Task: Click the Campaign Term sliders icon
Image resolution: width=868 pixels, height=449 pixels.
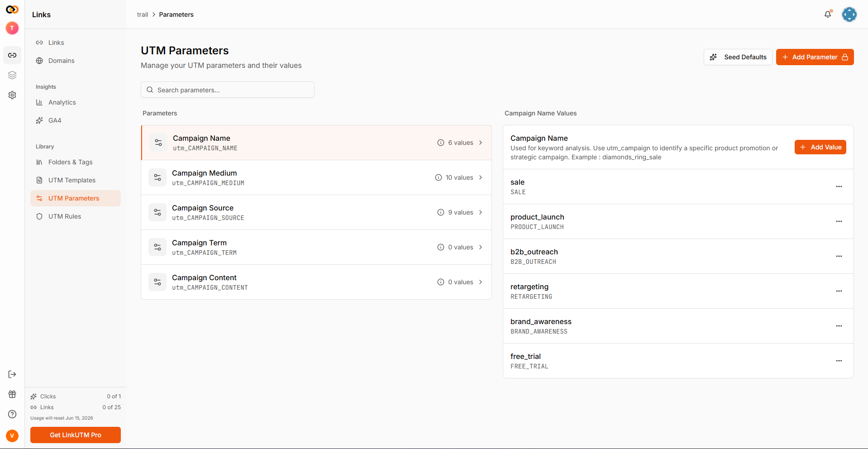Action: pos(157,247)
